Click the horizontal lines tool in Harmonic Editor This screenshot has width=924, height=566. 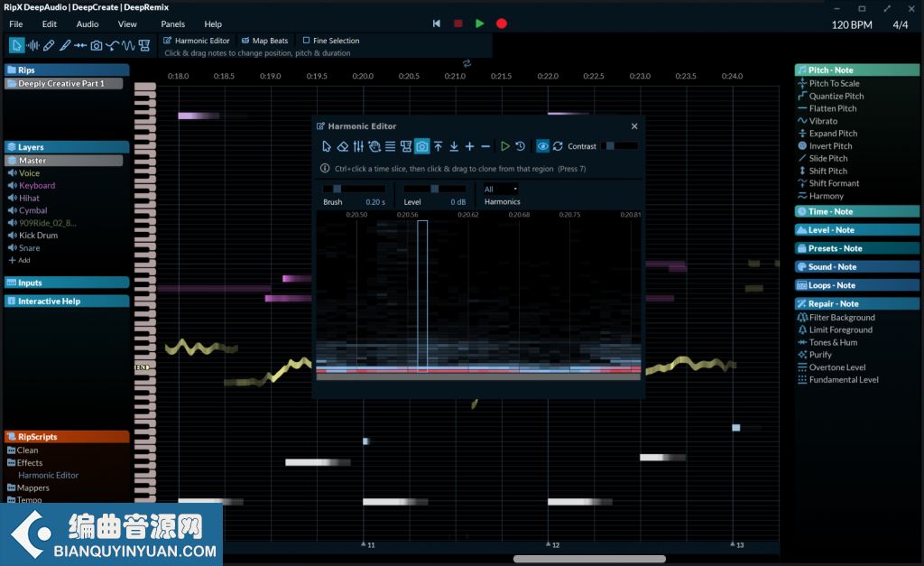tap(390, 146)
